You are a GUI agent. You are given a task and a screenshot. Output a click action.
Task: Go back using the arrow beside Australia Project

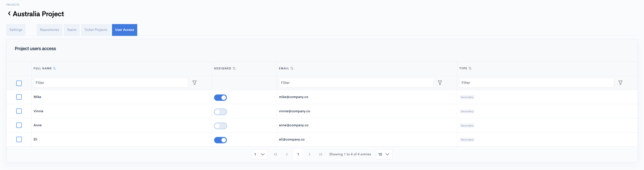click(x=9, y=13)
